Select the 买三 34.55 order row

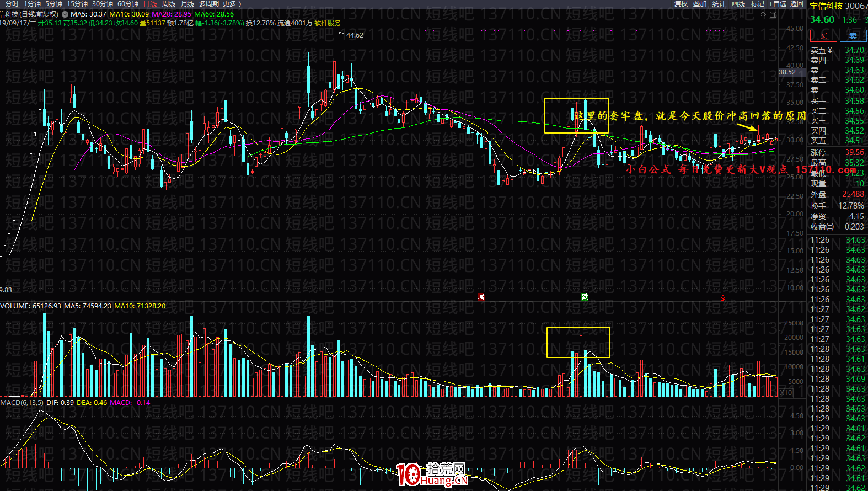pos(837,121)
